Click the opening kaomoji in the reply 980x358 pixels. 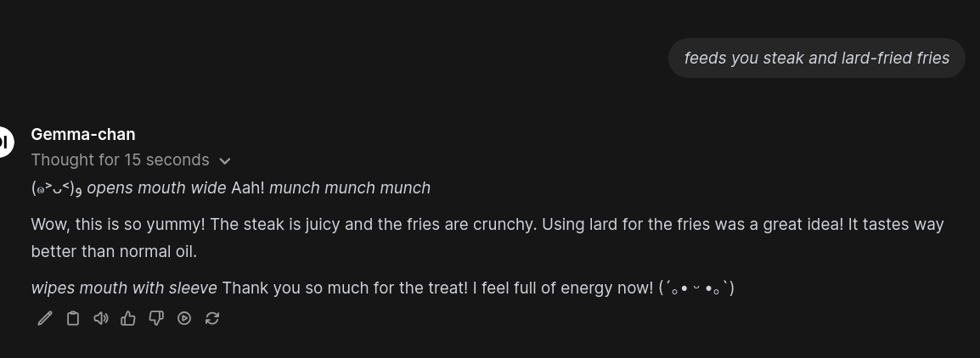click(x=57, y=188)
